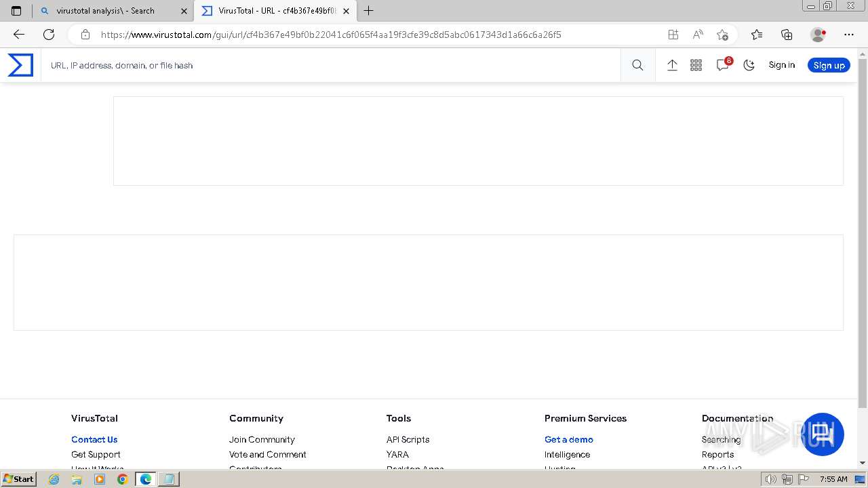Open the apps grid icon
Image resolution: width=868 pixels, height=488 pixels.
(x=696, y=65)
